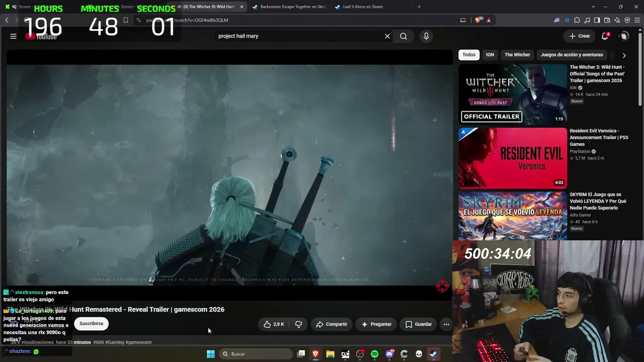Go back in browser history

pyautogui.click(x=7, y=20)
